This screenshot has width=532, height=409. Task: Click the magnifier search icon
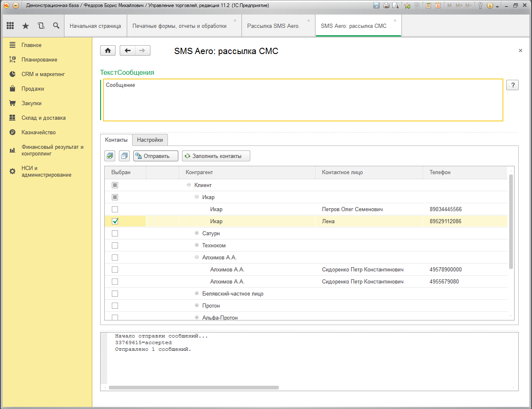click(56, 26)
